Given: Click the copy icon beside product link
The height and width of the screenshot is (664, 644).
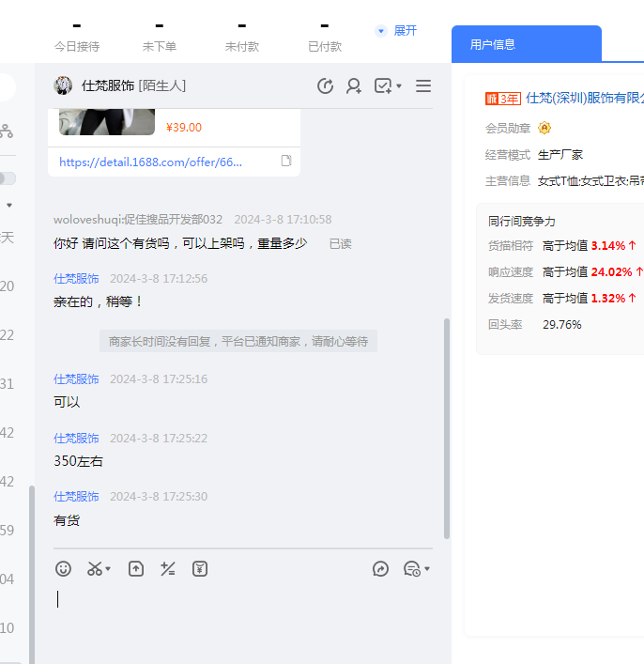Looking at the screenshot, I should (286, 162).
